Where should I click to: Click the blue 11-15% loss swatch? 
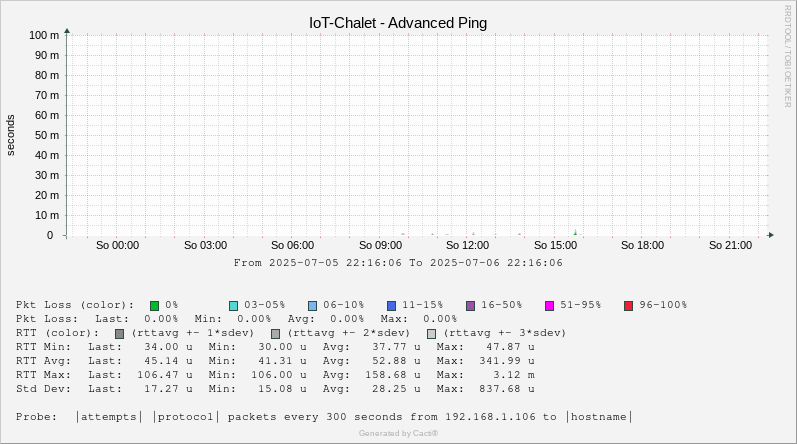point(391,306)
